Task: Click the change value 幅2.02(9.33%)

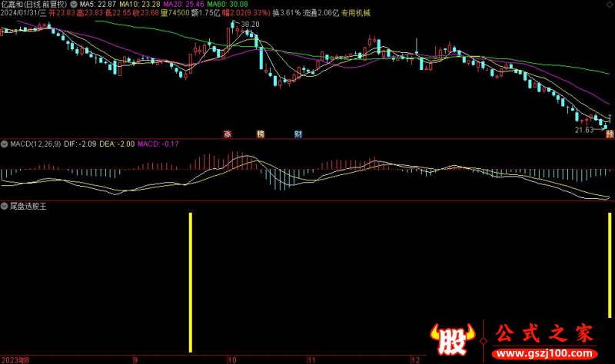Action: [x=246, y=13]
